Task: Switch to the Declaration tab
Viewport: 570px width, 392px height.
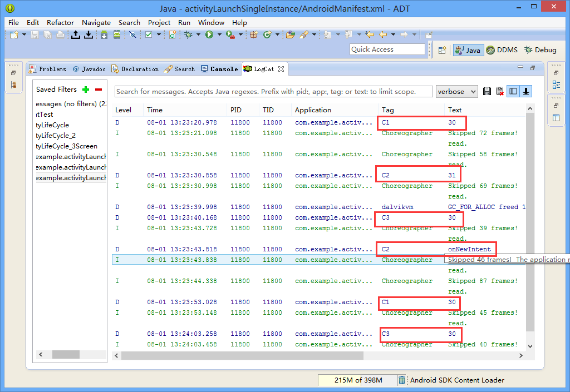Action: (x=135, y=69)
